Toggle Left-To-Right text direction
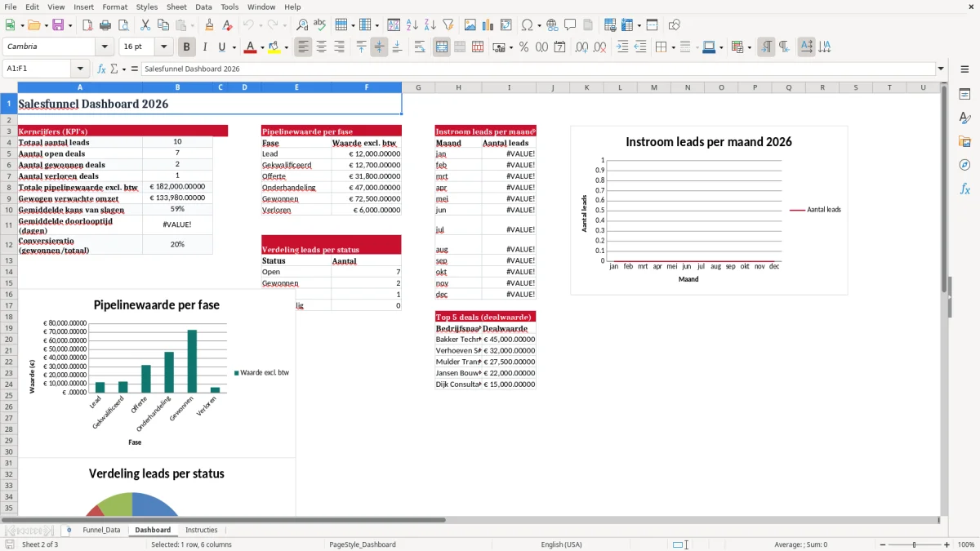Screen dimensions: 980x551 766,47
